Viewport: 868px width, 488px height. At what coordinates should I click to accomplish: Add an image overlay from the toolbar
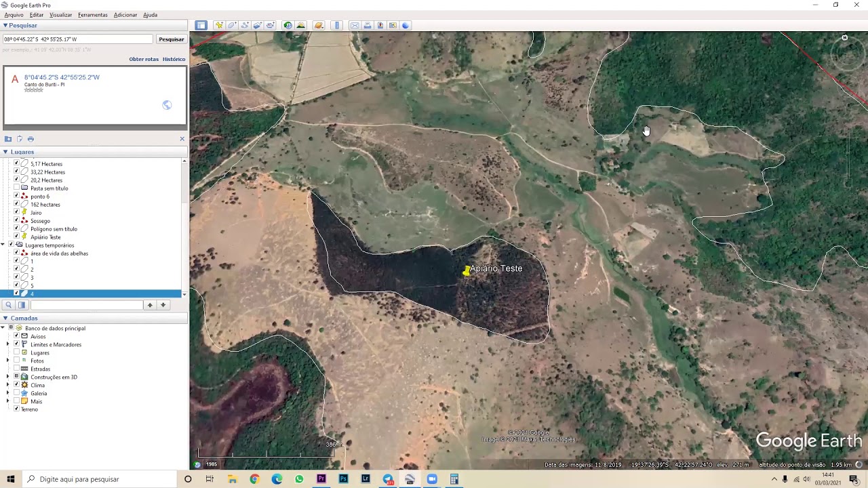pyautogui.click(x=258, y=25)
